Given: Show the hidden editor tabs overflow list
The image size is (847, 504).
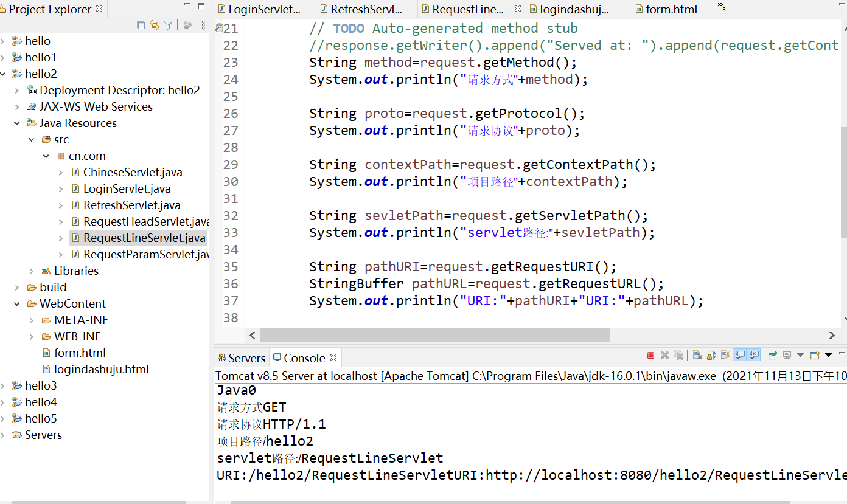Looking at the screenshot, I should click(x=722, y=7).
